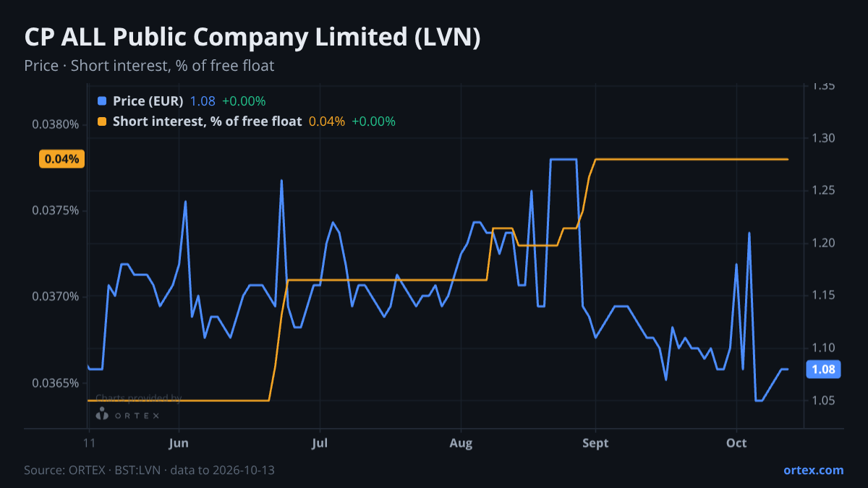Viewport: 868px width, 488px height.
Task: Click the orange 0.04% axis value badge
Action: click(61, 159)
